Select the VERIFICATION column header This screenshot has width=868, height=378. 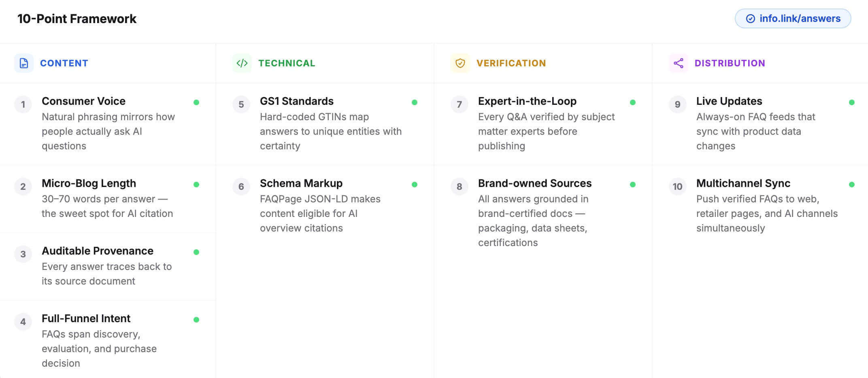(511, 63)
